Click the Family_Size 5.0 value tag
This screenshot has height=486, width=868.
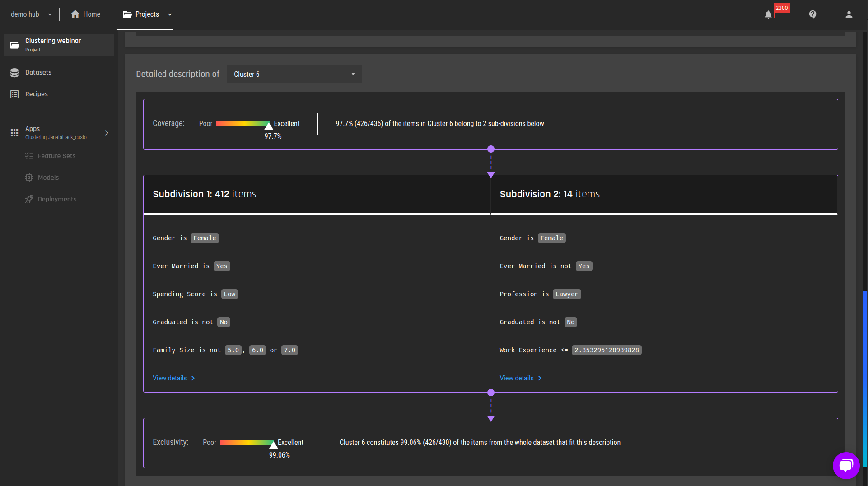point(233,350)
